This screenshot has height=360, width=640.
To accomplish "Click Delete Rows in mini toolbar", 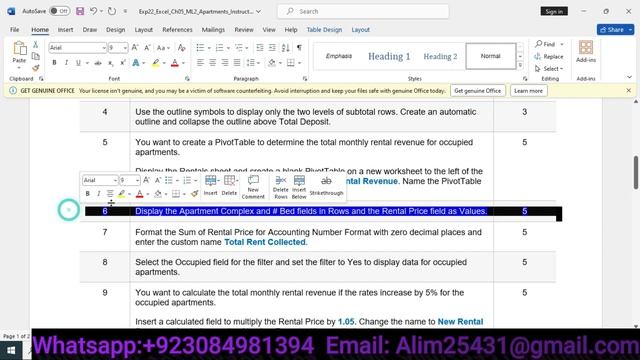I will coord(280,187).
